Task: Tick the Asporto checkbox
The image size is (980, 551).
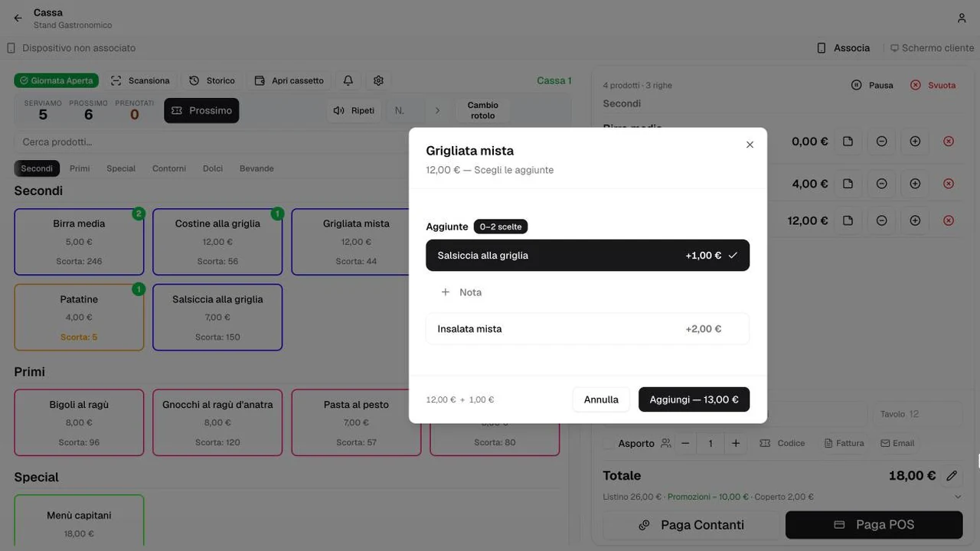Action: coord(608,443)
